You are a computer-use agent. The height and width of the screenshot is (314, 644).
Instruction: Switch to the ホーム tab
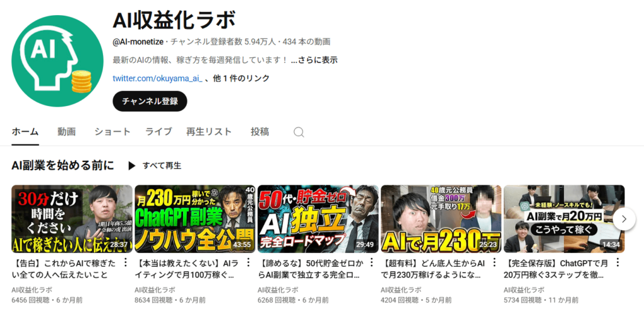pos(25,132)
